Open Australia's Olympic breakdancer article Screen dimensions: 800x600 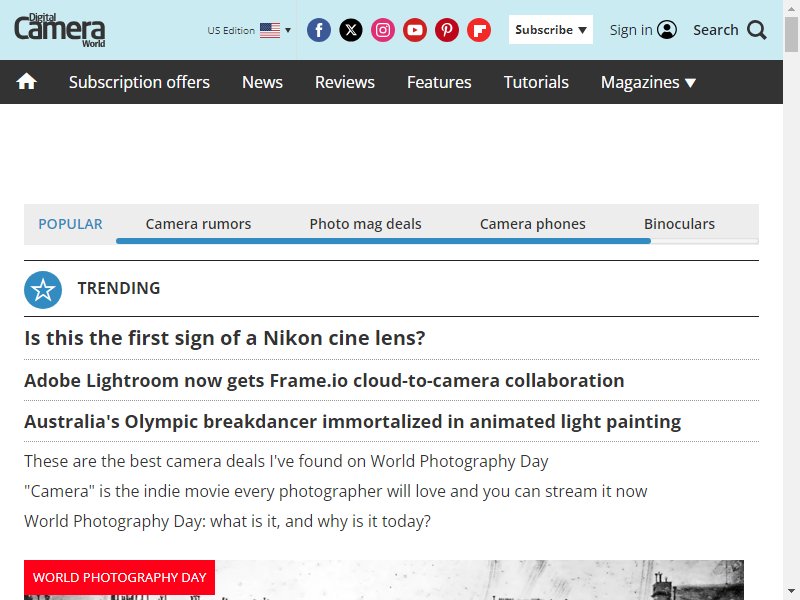click(x=353, y=422)
